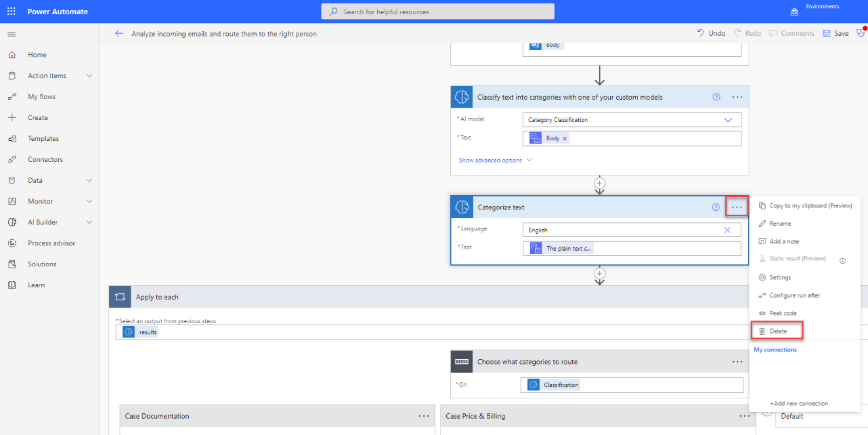Image resolution: width=868 pixels, height=435 pixels.
Task: Open the Solutions section
Action: coord(11,264)
